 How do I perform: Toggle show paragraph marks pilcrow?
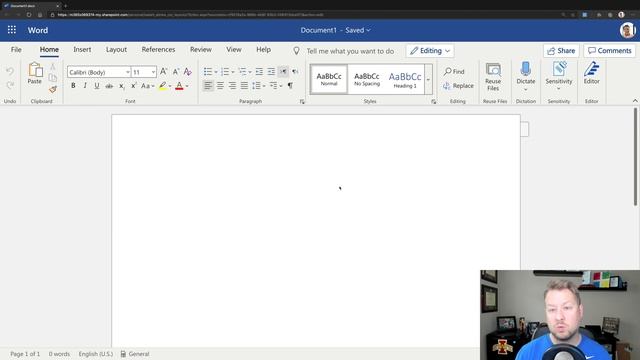coord(290,86)
